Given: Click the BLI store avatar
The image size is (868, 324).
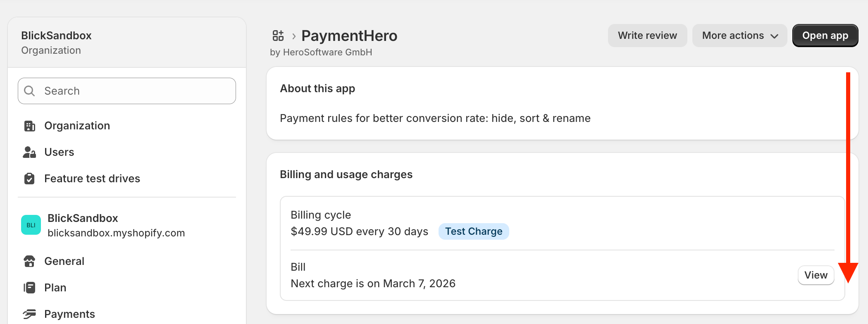Looking at the screenshot, I should [x=31, y=225].
